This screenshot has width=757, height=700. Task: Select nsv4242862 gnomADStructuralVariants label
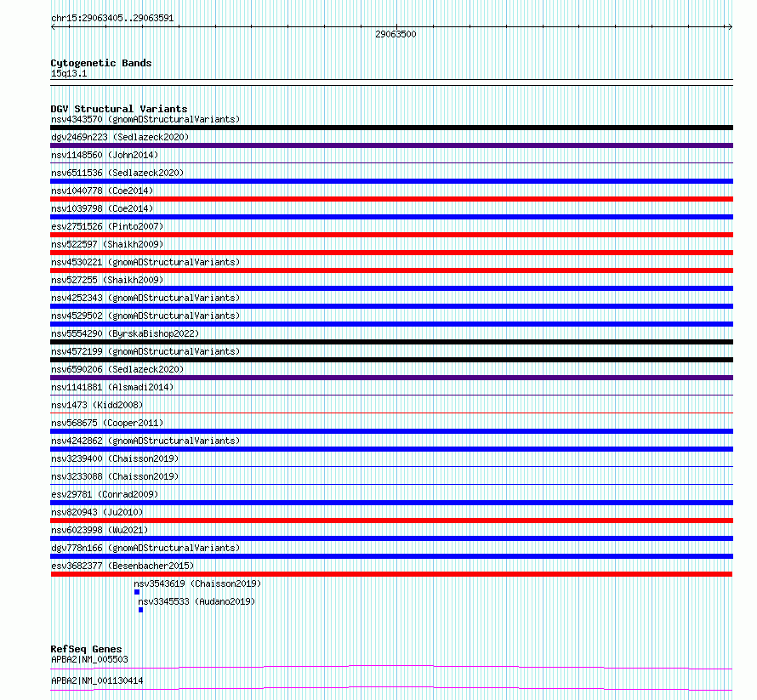(x=145, y=441)
